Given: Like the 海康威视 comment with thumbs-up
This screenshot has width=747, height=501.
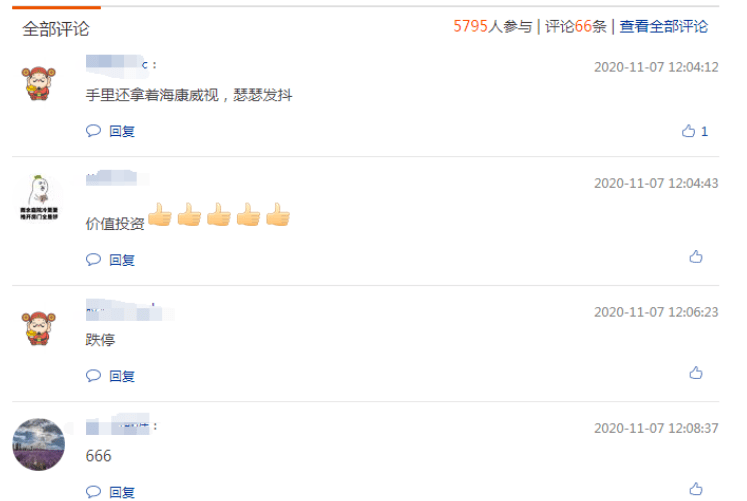Looking at the screenshot, I should [x=688, y=131].
